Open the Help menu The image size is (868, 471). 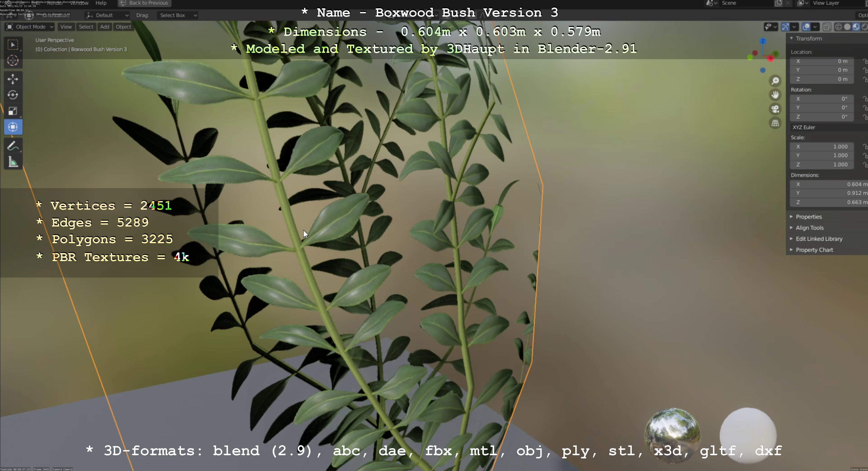pos(101,3)
